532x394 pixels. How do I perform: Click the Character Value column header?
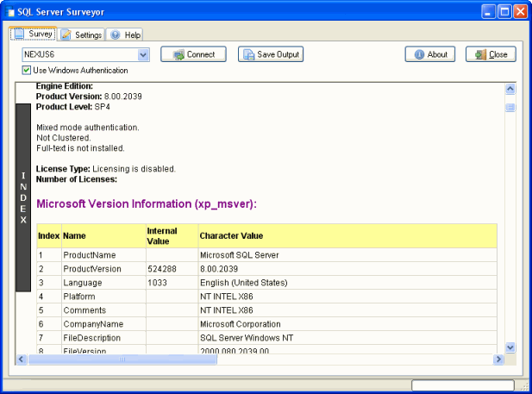(347, 236)
